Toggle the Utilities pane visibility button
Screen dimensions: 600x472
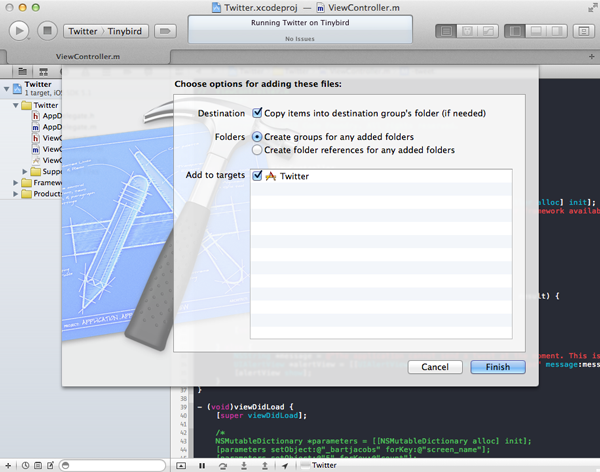pos(557,31)
